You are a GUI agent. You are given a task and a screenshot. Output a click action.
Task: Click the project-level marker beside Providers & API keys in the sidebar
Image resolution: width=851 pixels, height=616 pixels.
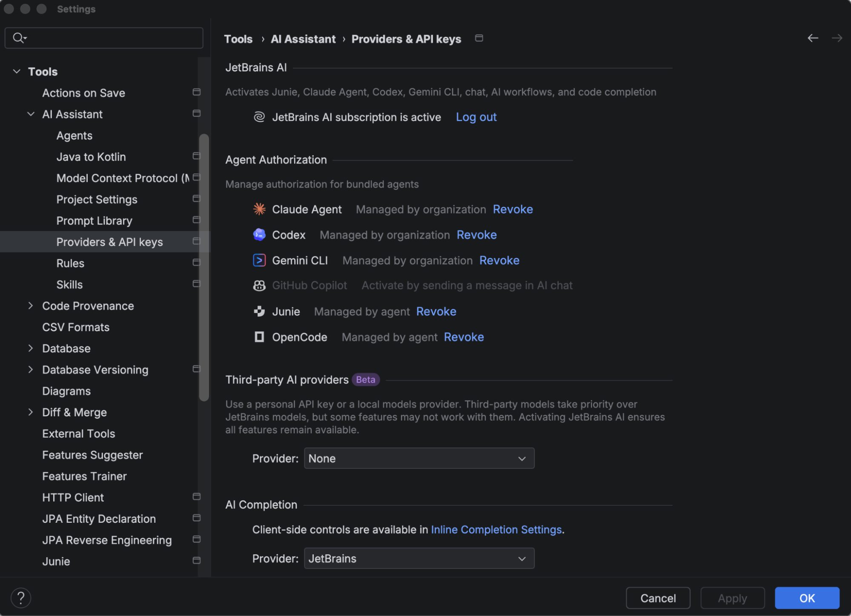pos(196,241)
